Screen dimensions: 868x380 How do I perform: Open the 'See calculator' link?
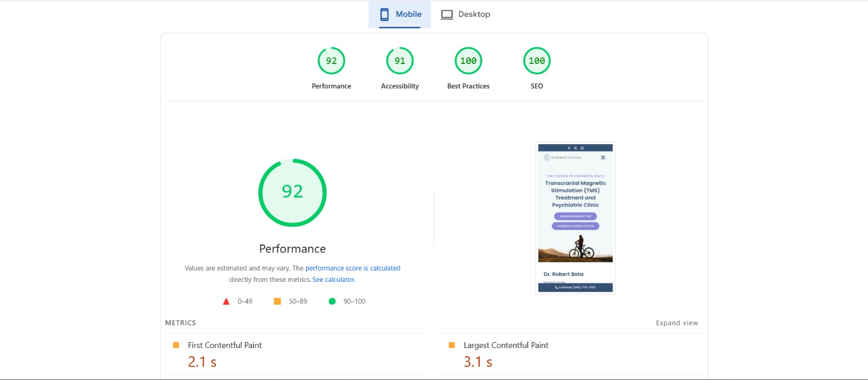point(333,280)
